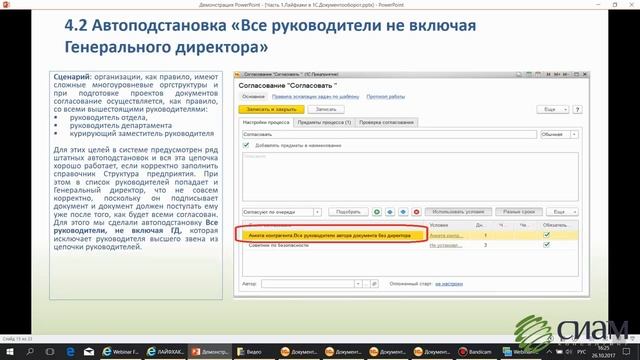This screenshot has width=640, height=360.
Task: Launch Edge browser from the taskbar
Action: (70, 351)
